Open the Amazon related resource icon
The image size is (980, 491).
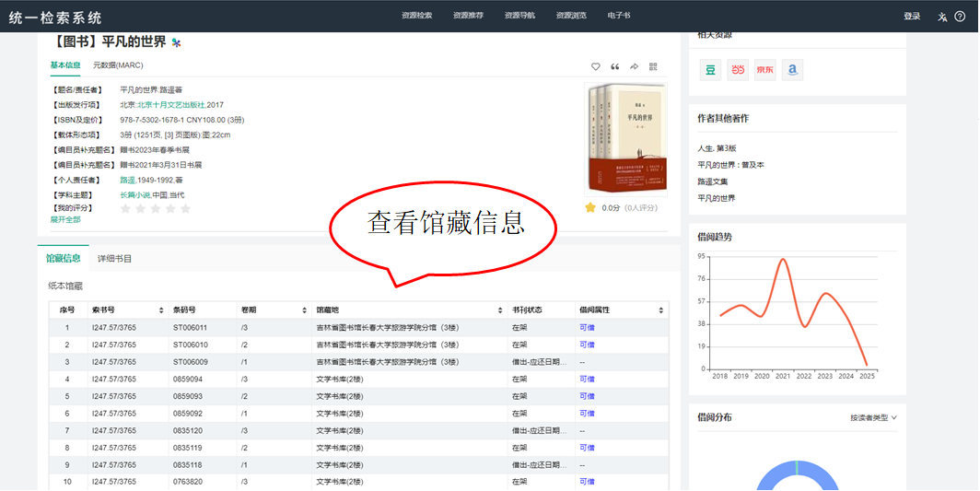[x=792, y=70]
